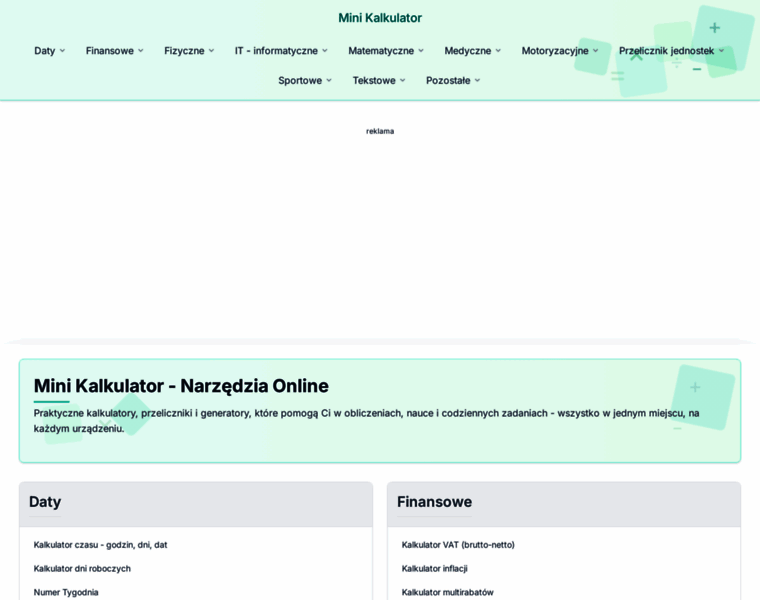The image size is (760, 600).
Task: Open the Tekstowe dropdown
Action: 379,81
